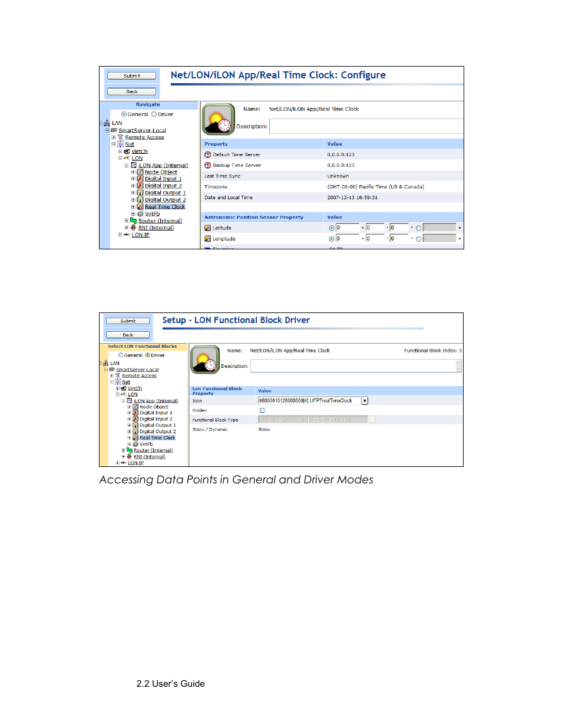Click the Real Time Clock sun icon in Setup page
This screenshot has width=562, height=728.
pos(205,360)
